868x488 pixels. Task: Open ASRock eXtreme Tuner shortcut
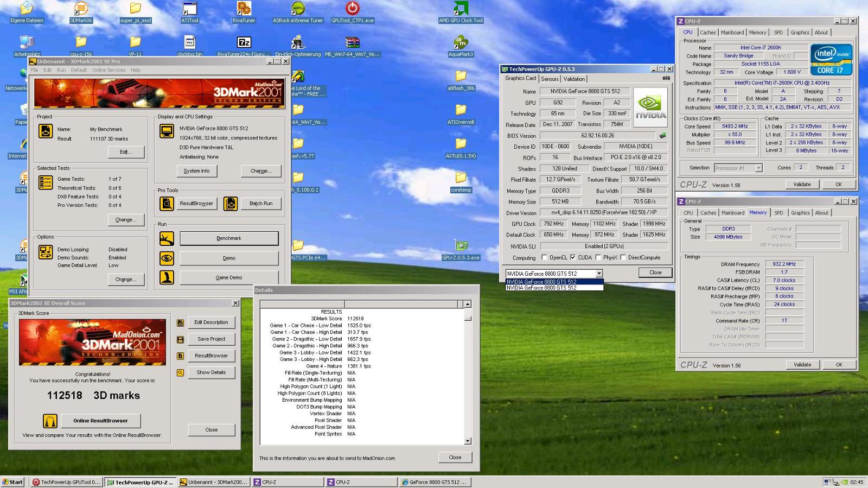pos(298,9)
